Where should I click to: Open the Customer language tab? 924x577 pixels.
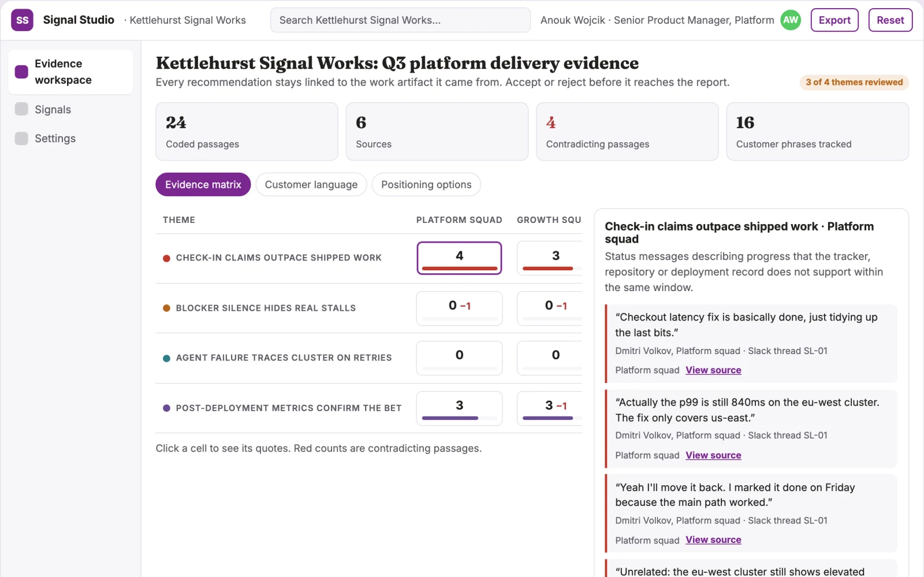[x=311, y=185]
